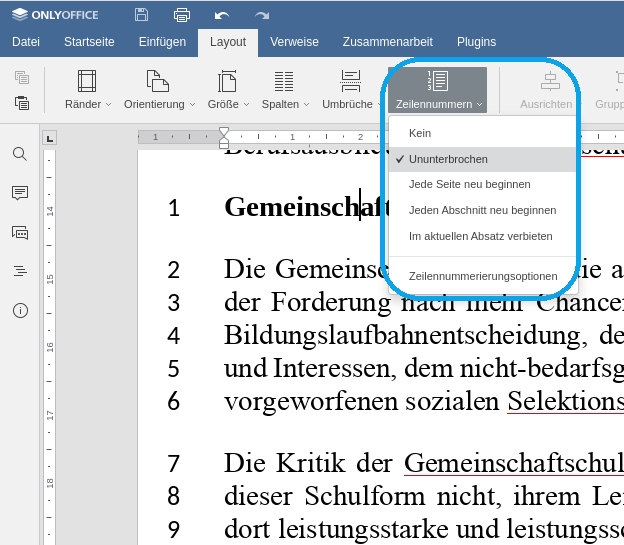The height and width of the screenshot is (545, 624).
Task: Open Zeilennummerierungsoptionen
Action: coord(483,276)
